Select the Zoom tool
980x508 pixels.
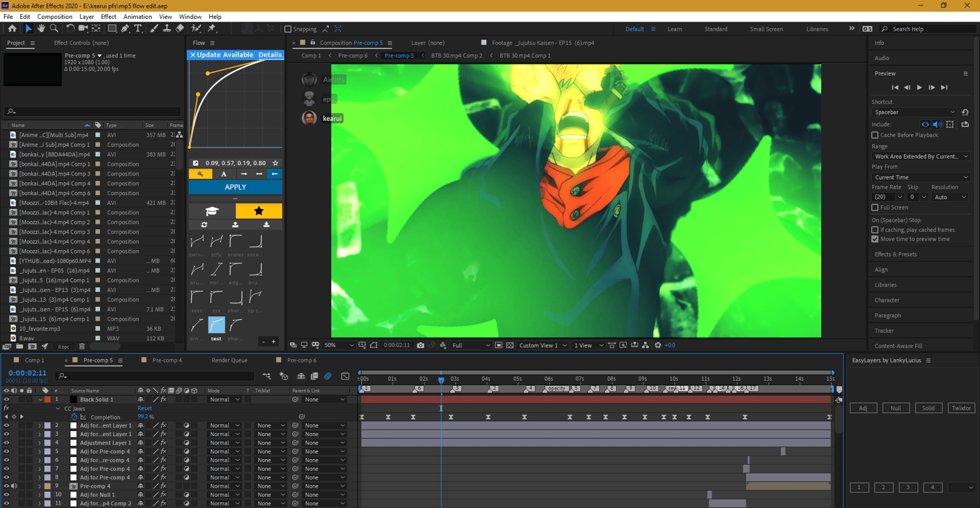point(54,29)
